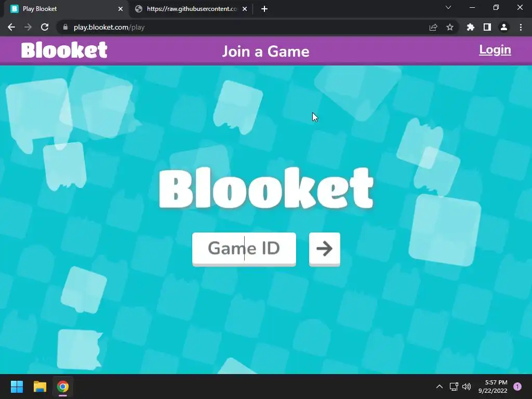Image resolution: width=532 pixels, height=399 pixels.
Task: Open File Explorer from taskbar
Action: [x=39, y=387]
